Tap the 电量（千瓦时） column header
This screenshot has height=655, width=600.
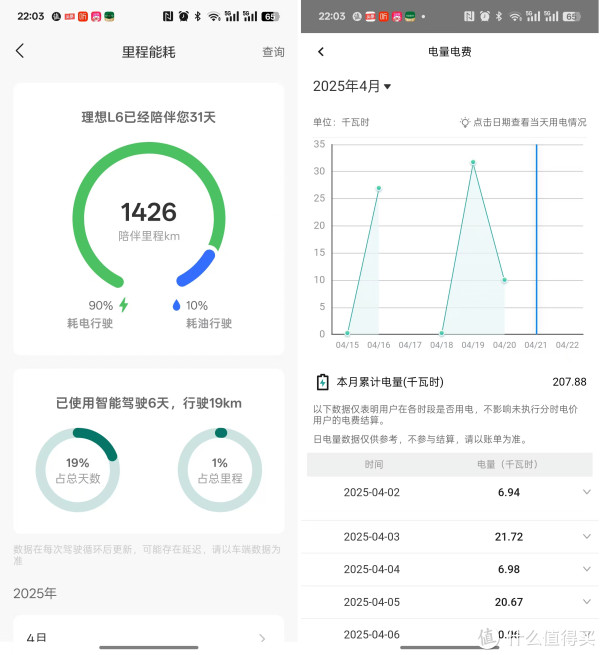point(507,464)
